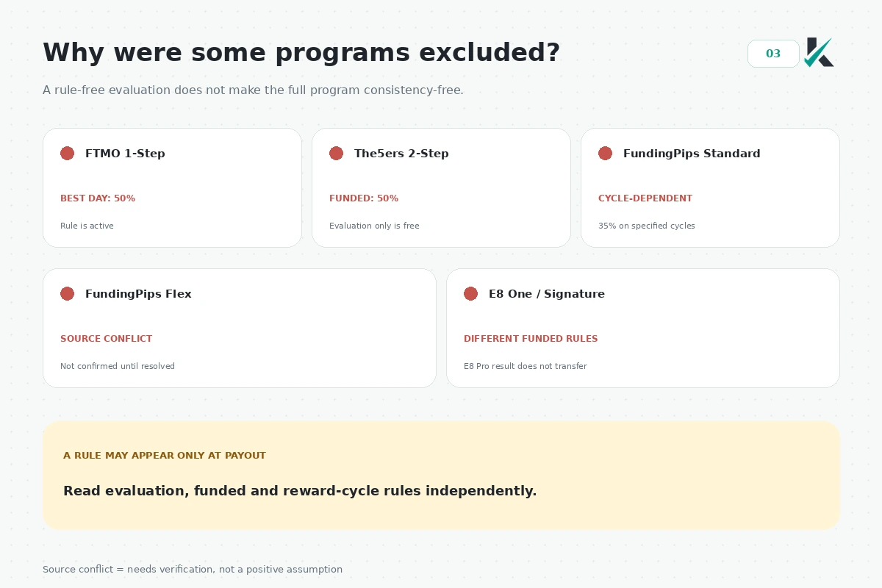Click the CYCLE-DEPENDENT label

tap(645, 198)
